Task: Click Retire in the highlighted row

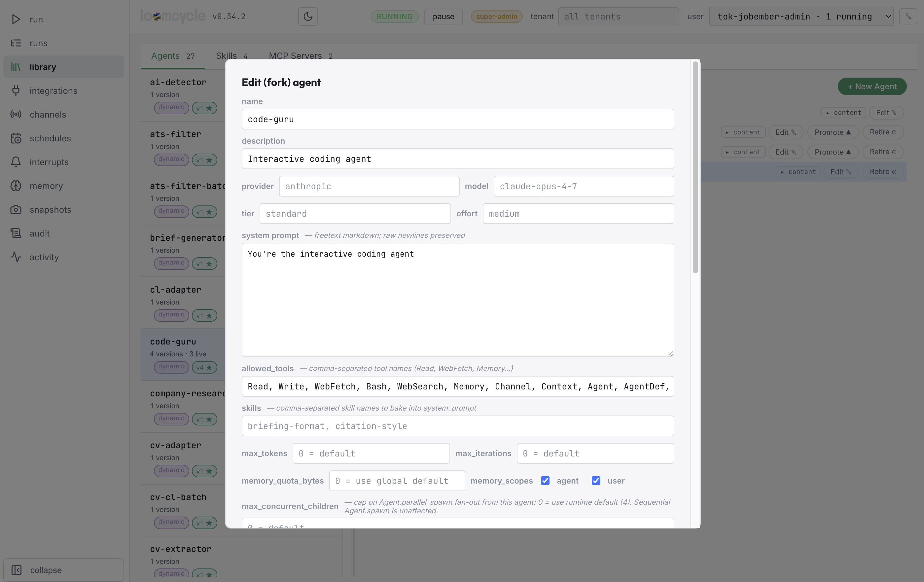Action: coord(883,172)
